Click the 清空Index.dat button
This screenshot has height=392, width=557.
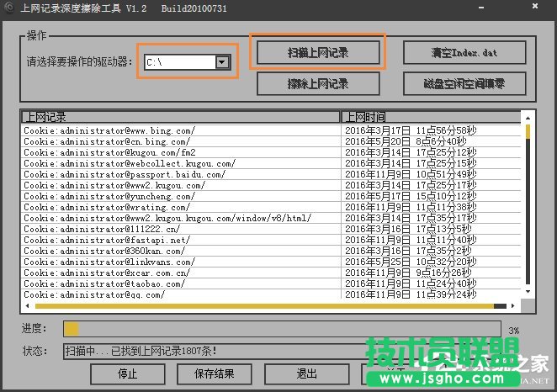pyautogui.click(x=464, y=52)
